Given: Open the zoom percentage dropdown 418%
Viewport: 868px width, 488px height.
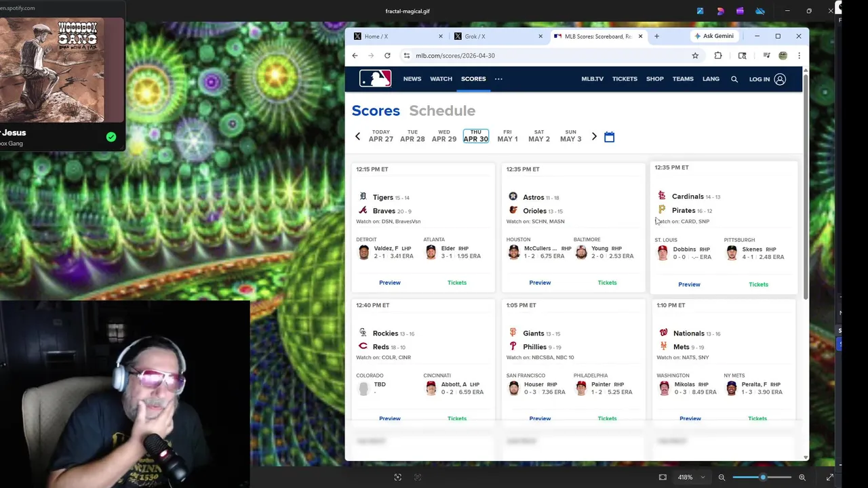Looking at the screenshot, I should [691, 477].
